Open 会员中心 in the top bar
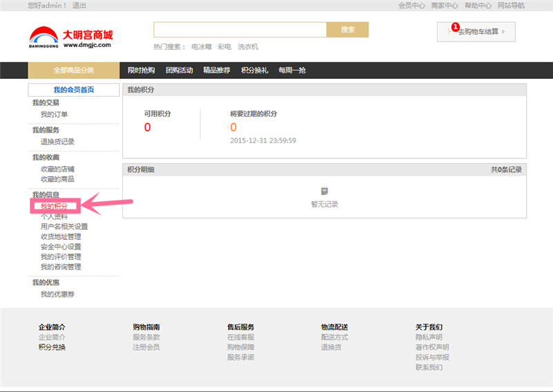Image resolution: width=553 pixels, height=392 pixels. pyautogui.click(x=411, y=6)
